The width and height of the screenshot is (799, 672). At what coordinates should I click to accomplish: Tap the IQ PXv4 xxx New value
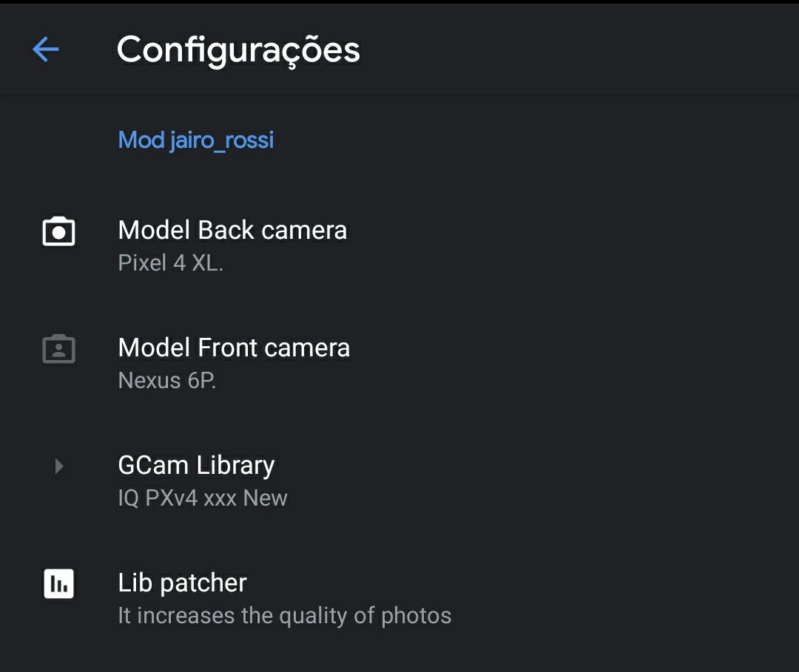[203, 498]
